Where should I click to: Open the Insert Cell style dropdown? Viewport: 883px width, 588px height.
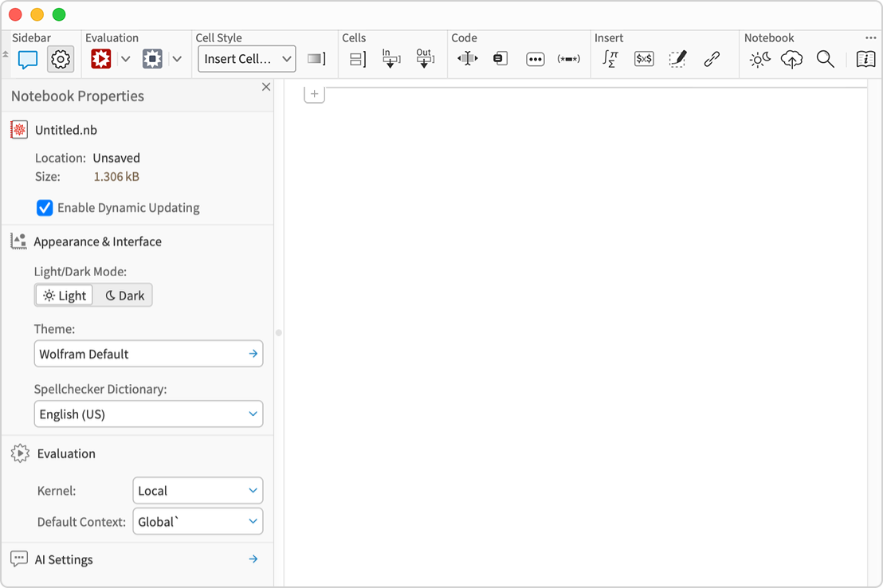tap(247, 59)
